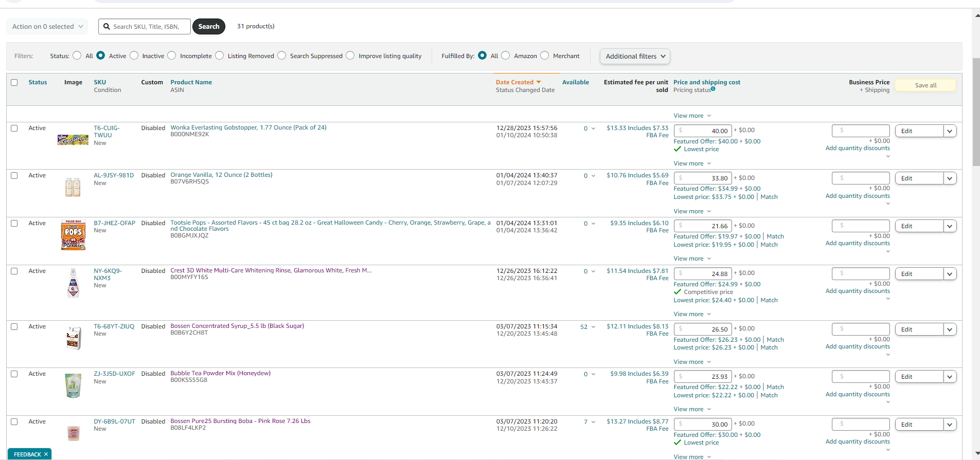The width and height of the screenshot is (980, 460).
Task: Choose the Status All radio button
Action: click(77, 56)
